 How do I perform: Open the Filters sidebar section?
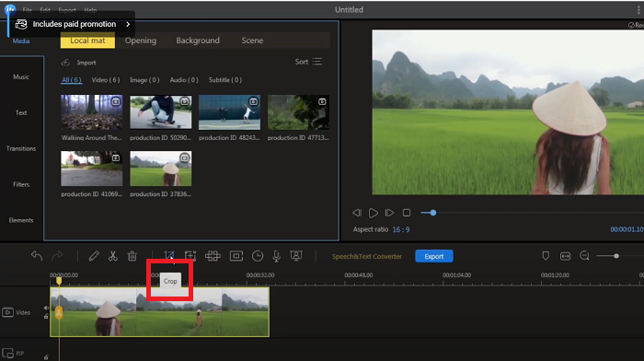coord(21,184)
